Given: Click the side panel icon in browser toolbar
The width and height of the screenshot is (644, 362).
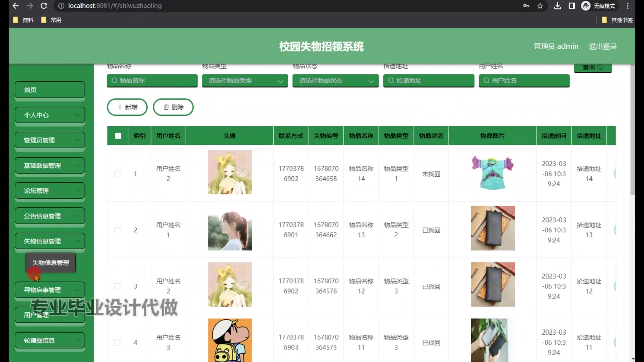Looking at the screenshot, I should point(572,6).
